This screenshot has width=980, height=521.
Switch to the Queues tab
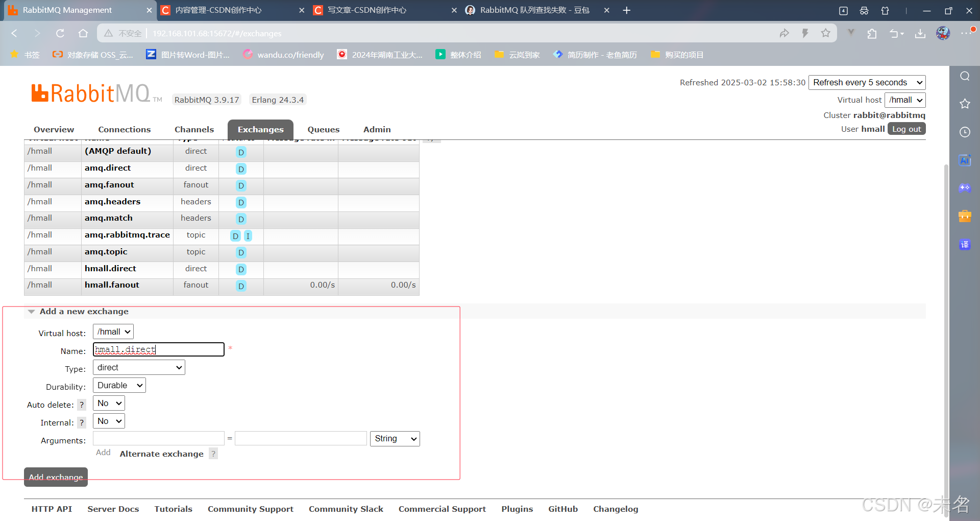point(324,129)
